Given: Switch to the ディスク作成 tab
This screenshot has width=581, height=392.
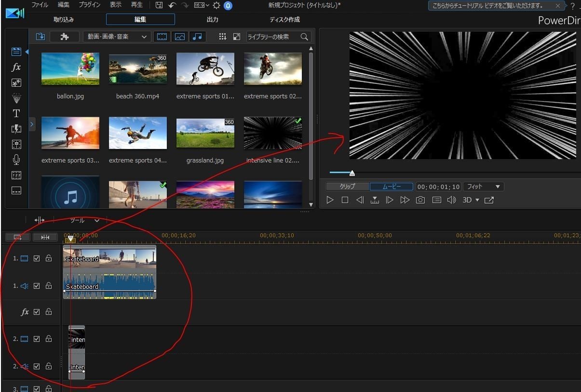Looking at the screenshot, I should pyautogui.click(x=284, y=20).
